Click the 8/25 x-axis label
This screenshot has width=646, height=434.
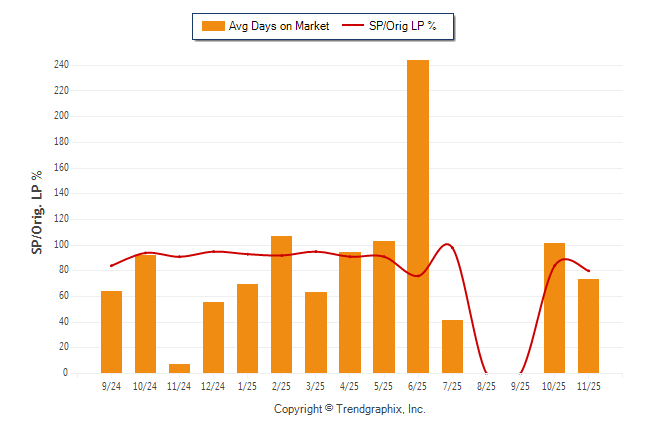coord(486,385)
